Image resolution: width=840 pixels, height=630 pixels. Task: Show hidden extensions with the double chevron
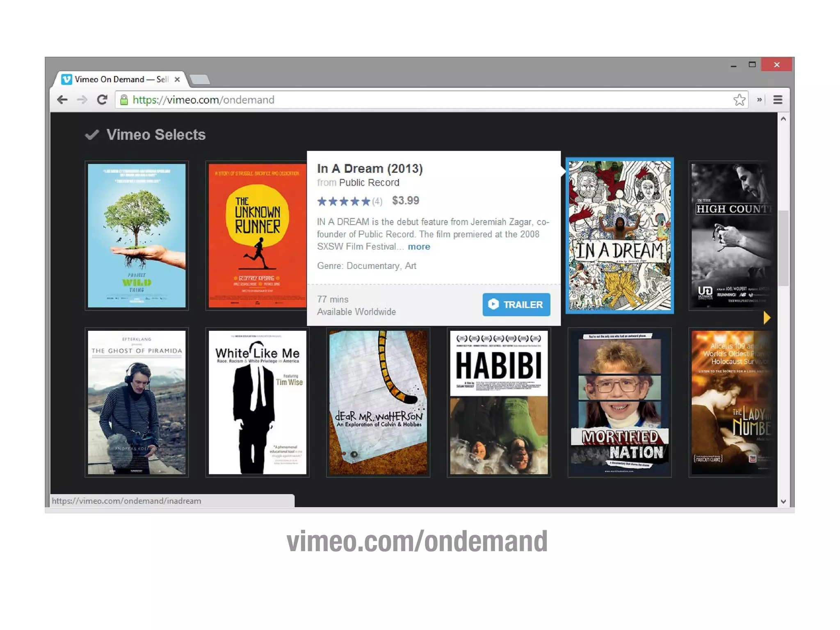[759, 100]
